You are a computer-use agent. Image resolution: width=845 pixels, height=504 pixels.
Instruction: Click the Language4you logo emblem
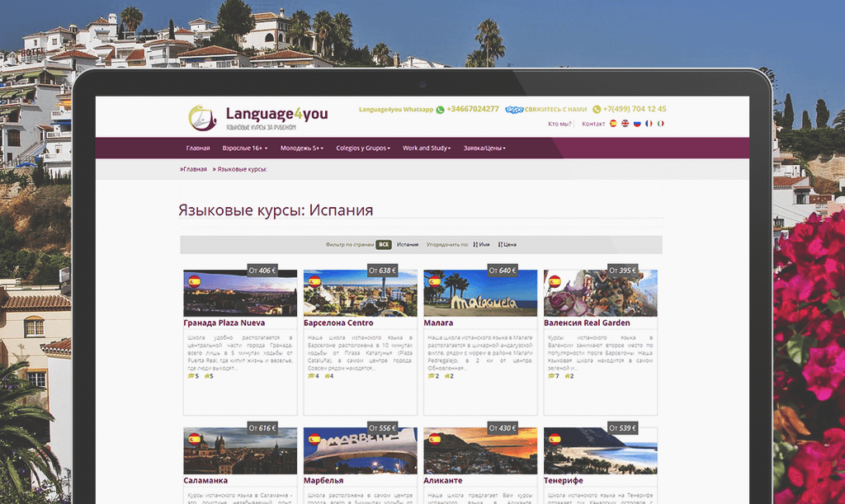pos(202,117)
